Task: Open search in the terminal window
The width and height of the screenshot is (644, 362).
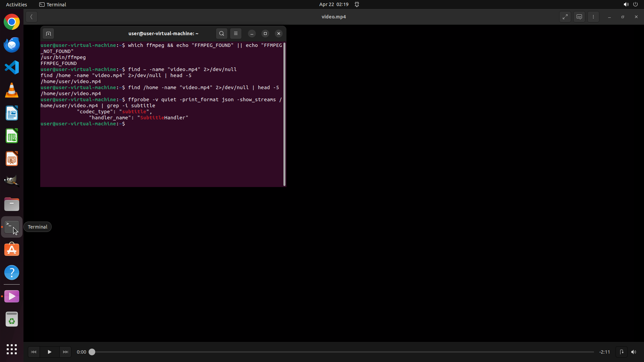Action: point(222,34)
